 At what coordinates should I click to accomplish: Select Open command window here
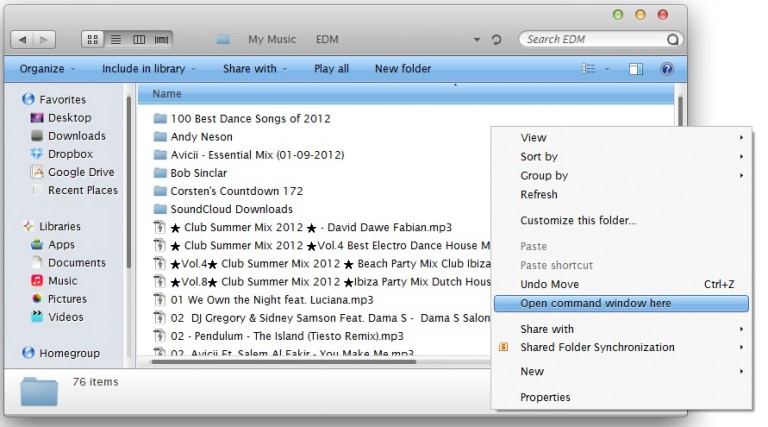point(621,303)
